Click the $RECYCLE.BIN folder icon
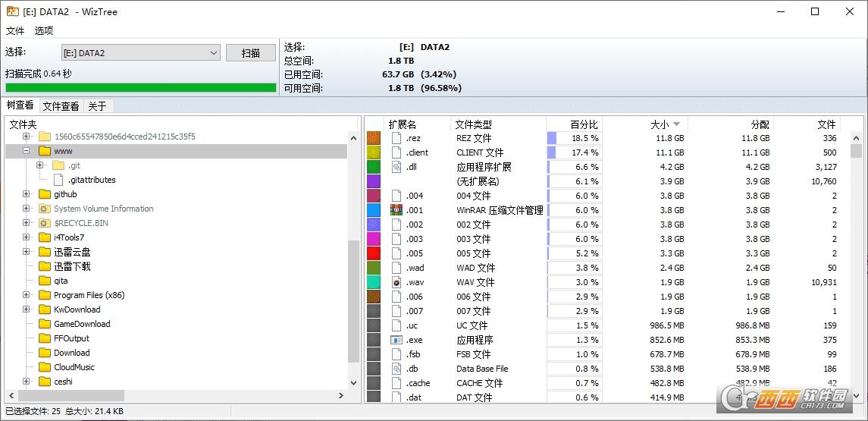The height and width of the screenshot is (421, 868). pos(45,223)
